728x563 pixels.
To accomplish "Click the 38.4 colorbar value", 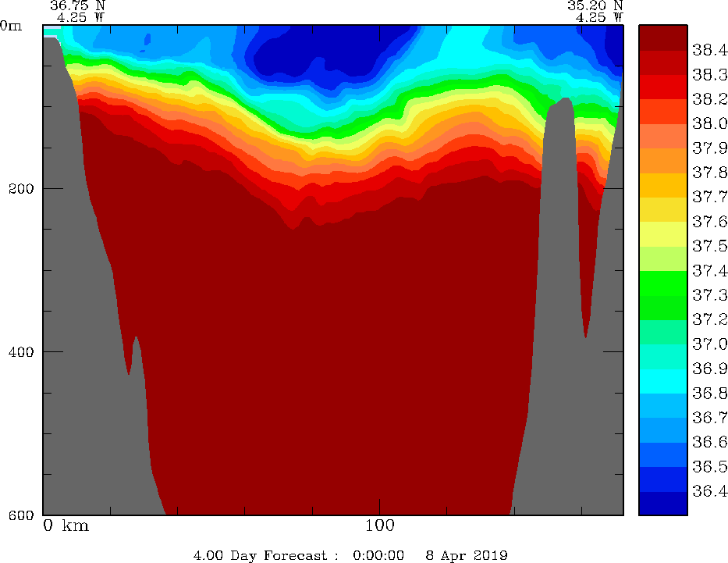I will click(709, 50).
